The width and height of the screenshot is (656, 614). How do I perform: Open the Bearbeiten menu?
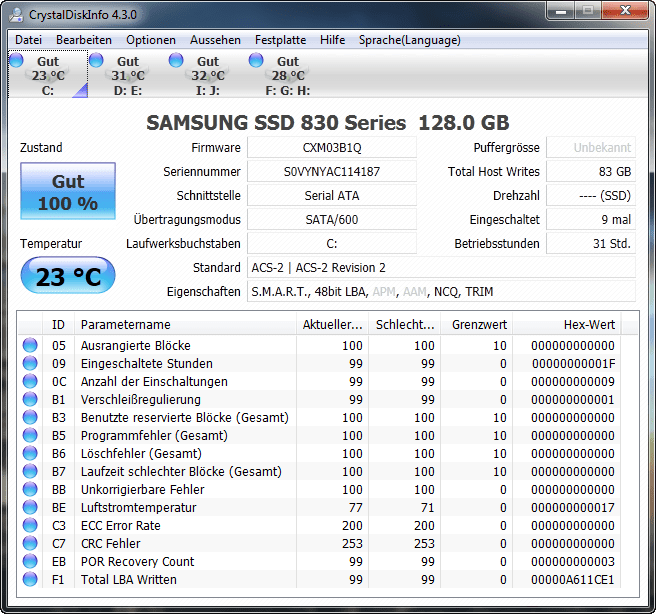click(84, 40)
